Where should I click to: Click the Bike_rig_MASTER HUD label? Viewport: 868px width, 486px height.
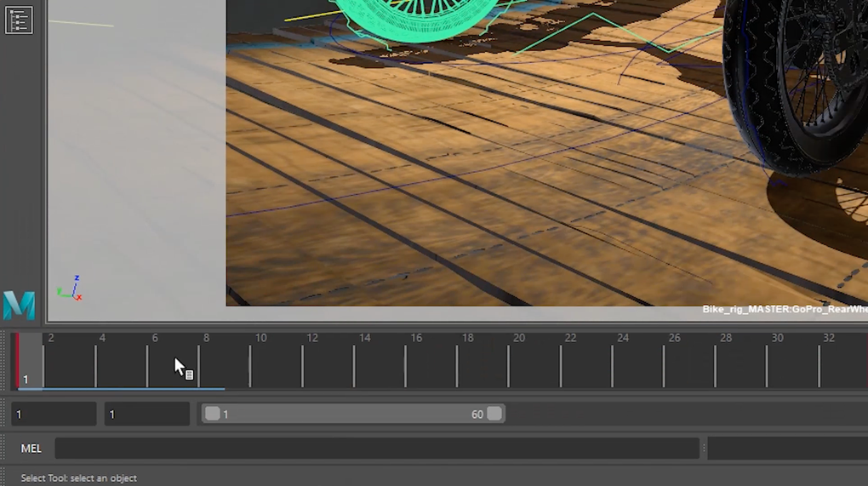coord(785,310)
